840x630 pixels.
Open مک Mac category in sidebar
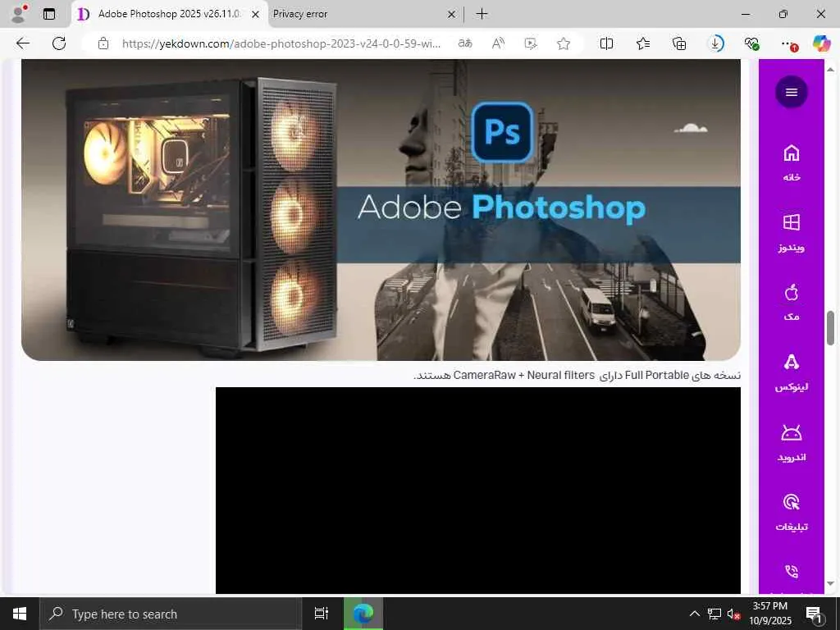click(792, 303)
